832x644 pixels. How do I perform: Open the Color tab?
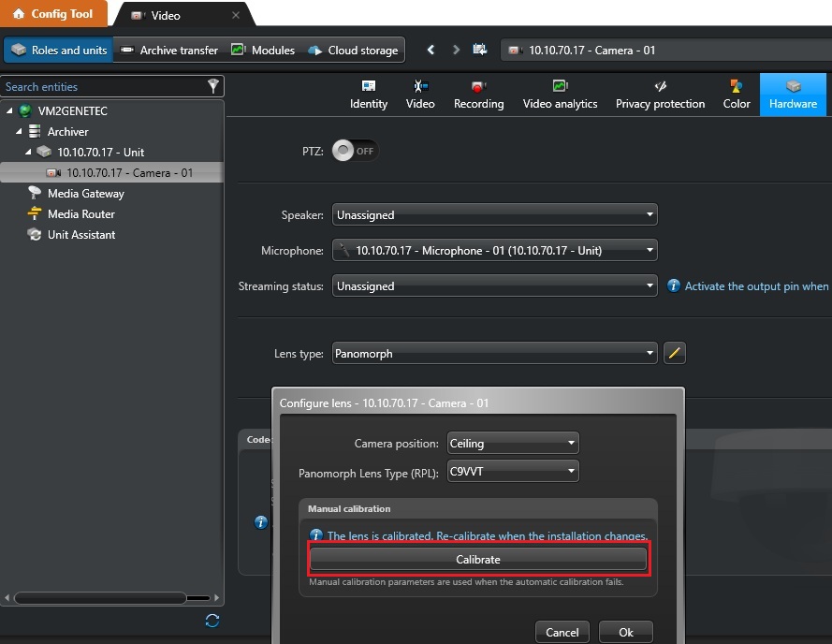point(737,95)
